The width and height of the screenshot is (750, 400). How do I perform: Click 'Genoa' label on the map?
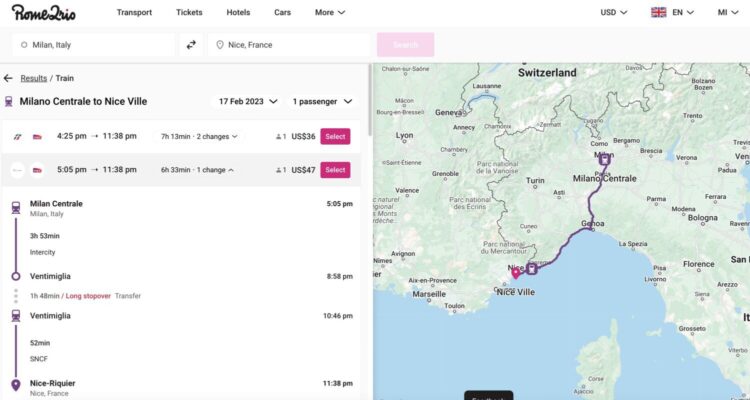[x=593, y=223]
